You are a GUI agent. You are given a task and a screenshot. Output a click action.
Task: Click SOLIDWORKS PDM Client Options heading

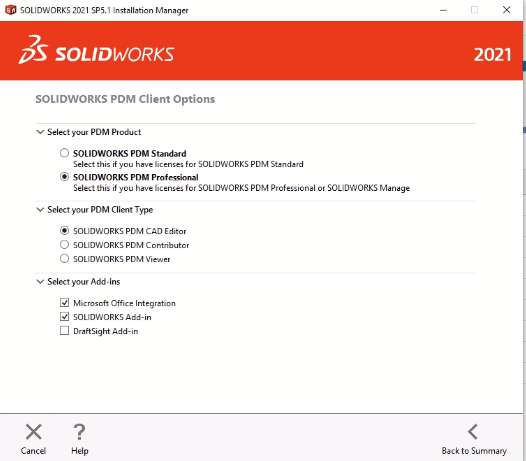pos(125,99)
